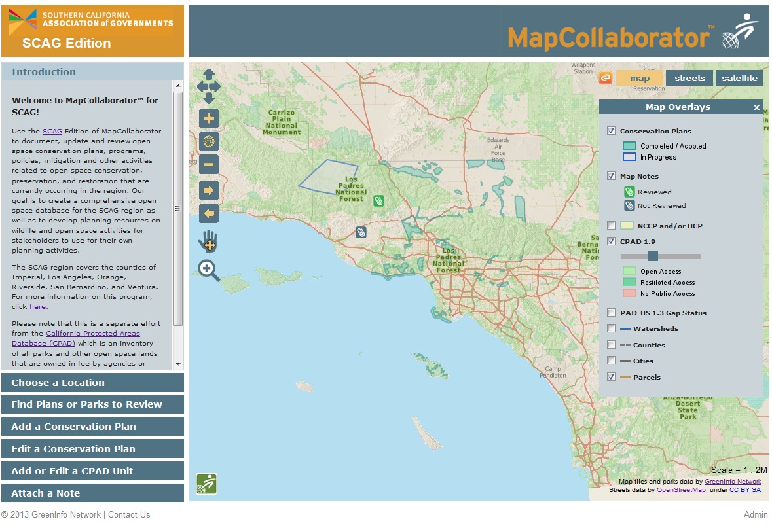Click the Admin link in footer
This screenshot has height=532, width=772.
click(756, 515)
